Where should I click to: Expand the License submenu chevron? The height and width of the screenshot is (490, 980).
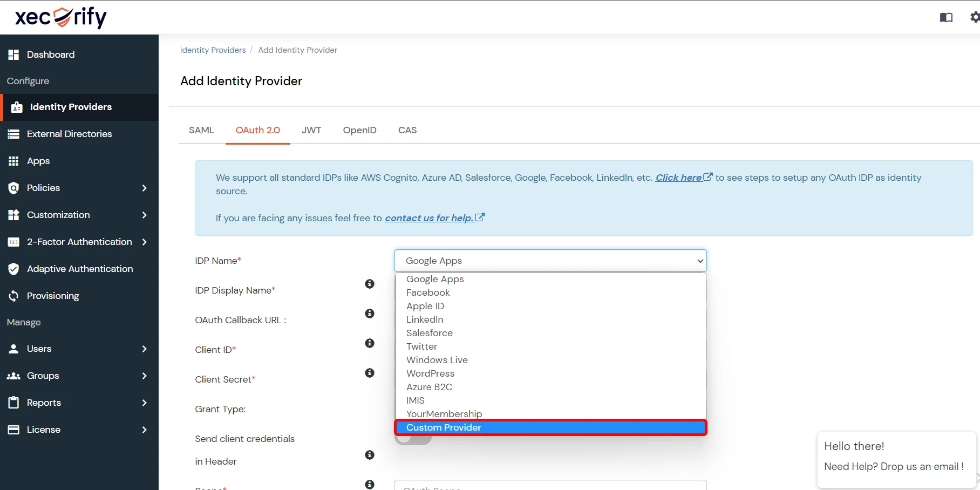click(144, 430)
